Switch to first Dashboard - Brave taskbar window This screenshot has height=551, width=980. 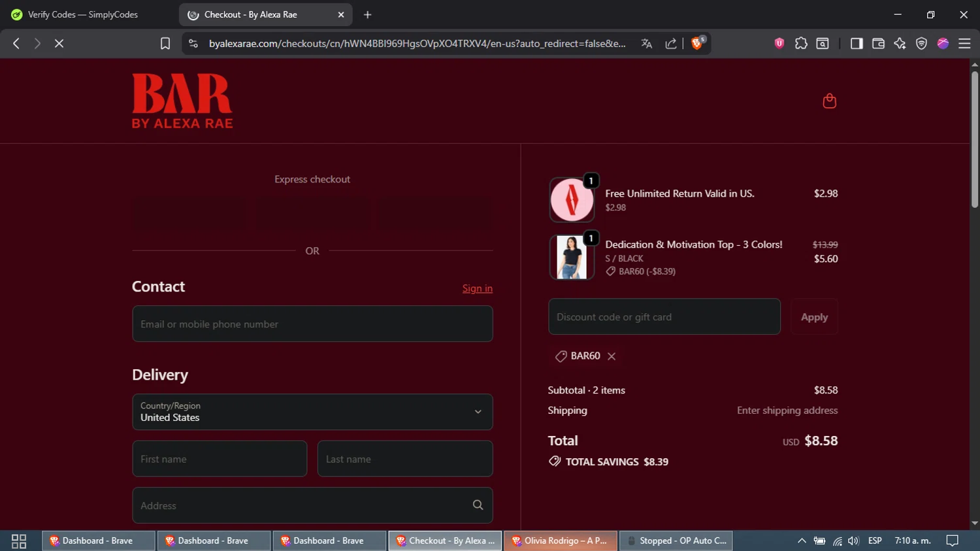tap(99, 541)
